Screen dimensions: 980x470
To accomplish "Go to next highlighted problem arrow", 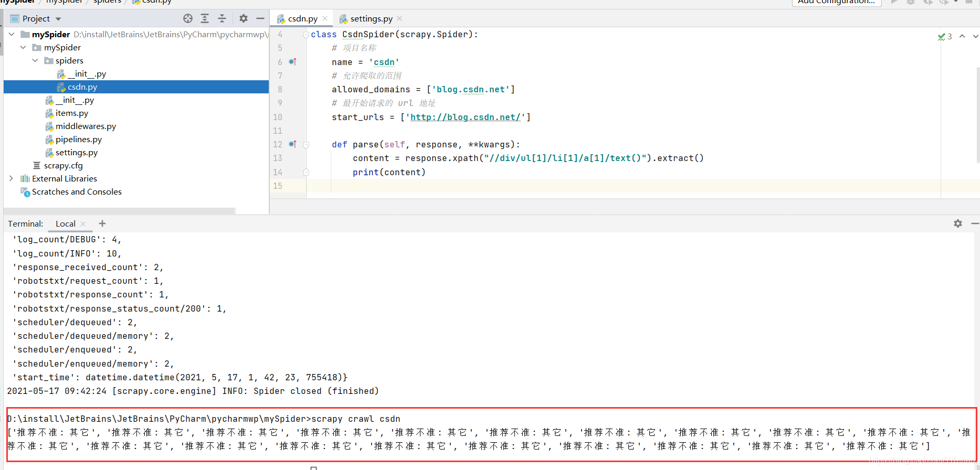I will tap(975, 36).
